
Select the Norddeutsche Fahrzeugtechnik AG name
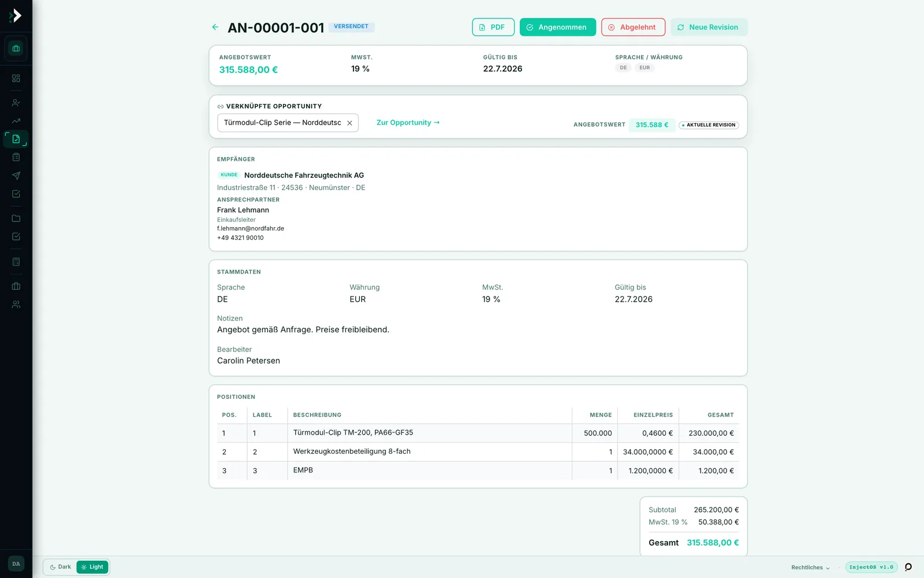pyautogui.click(x=304, y=175)
